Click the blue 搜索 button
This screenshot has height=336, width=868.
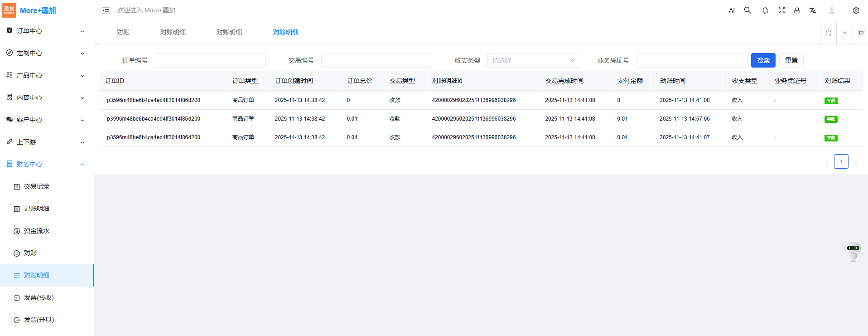763,60
